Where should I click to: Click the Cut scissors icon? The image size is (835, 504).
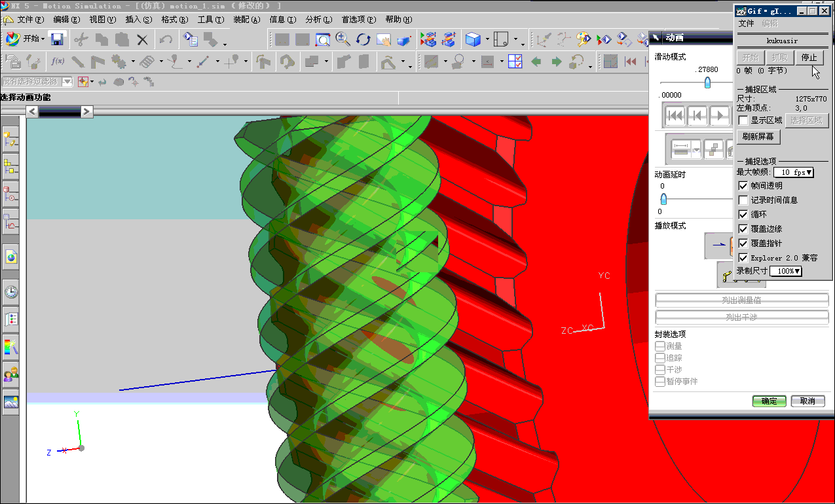click(x=81, y=39)
